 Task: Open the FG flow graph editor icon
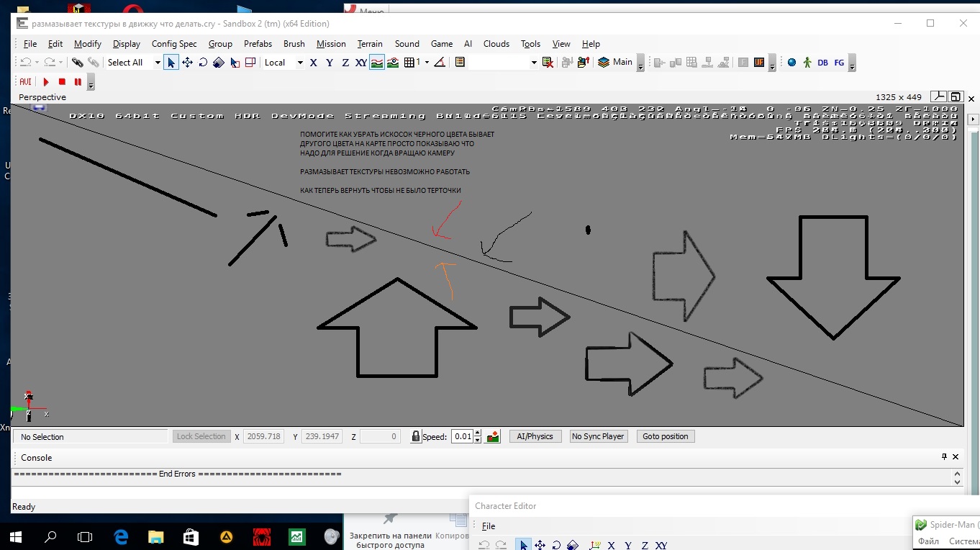[839, 63]
